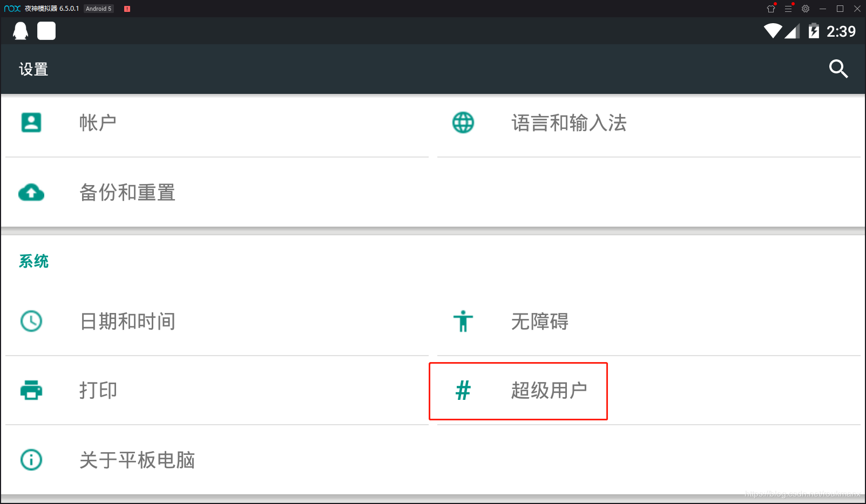The image size is (866, 504).
Task: Open Nox gear settings in title bar
Action: [806, 9]
